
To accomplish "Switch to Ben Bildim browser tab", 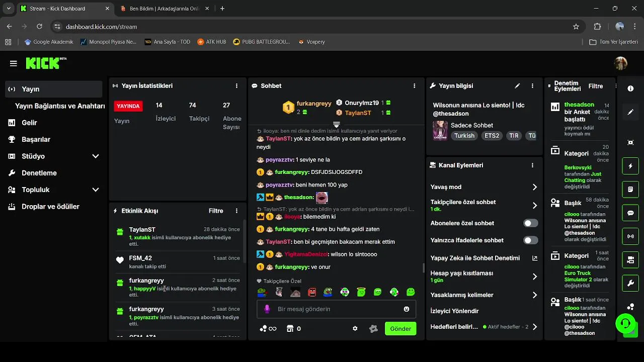I will (164, 9).
